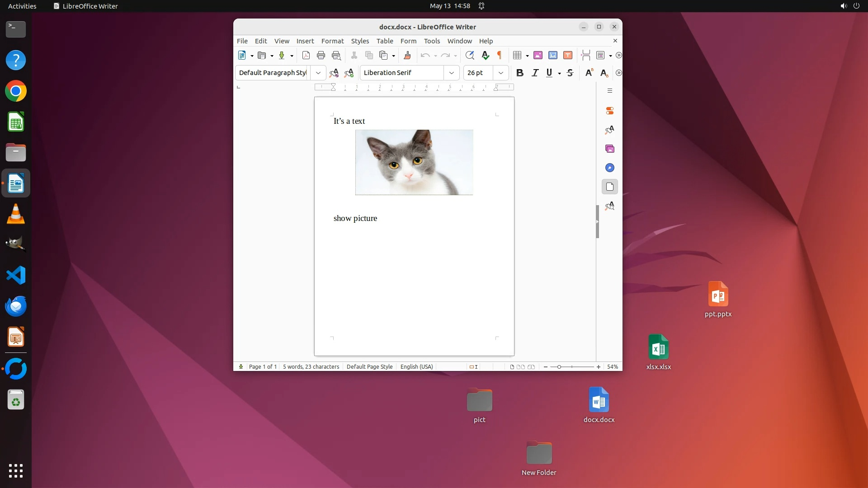Insert a text box
The height and width of the screenshot is (488, 868).
tap(568, 55)
